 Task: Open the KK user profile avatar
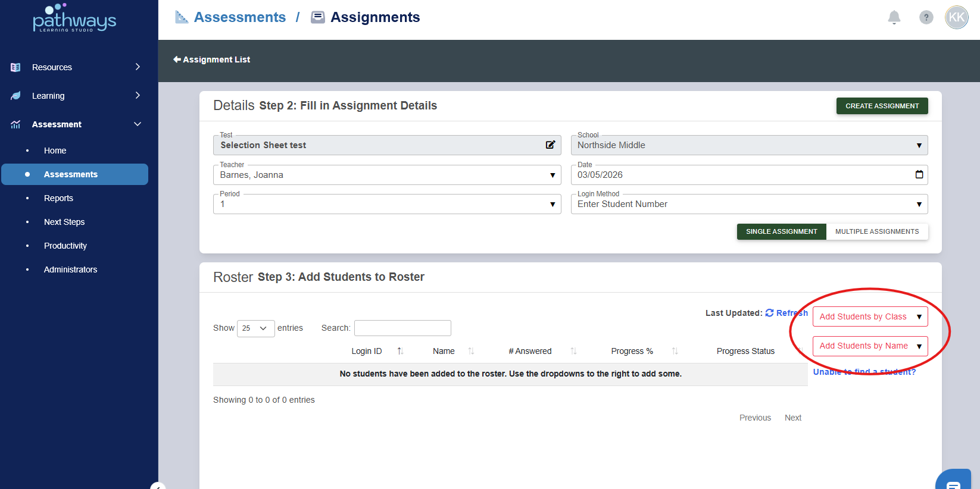(x=957, y=17)
